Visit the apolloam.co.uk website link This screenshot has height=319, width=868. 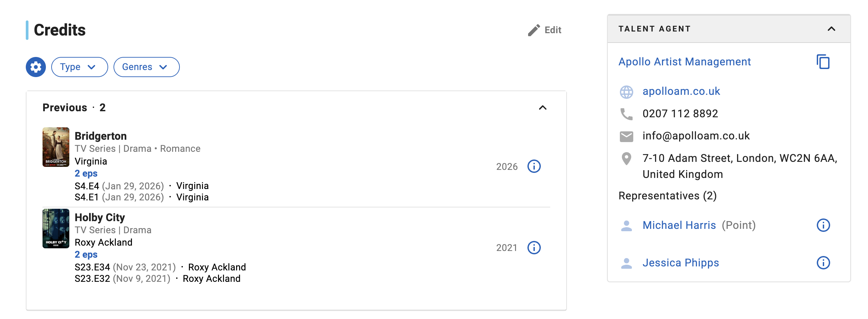681,91
